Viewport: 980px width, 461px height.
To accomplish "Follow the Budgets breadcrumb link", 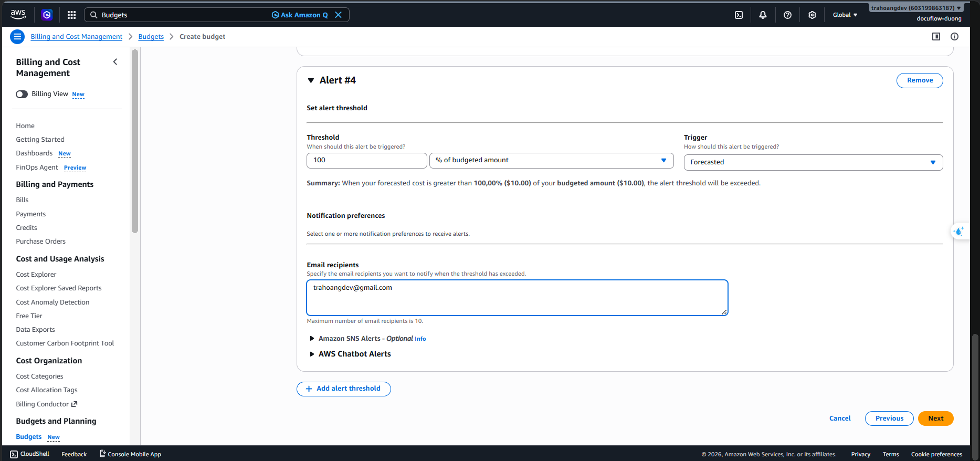I will tap(151, 37).
